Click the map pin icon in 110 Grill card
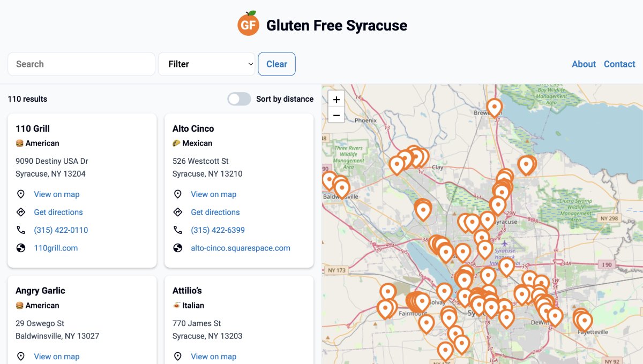643x364 pixels. click(21, 194)
